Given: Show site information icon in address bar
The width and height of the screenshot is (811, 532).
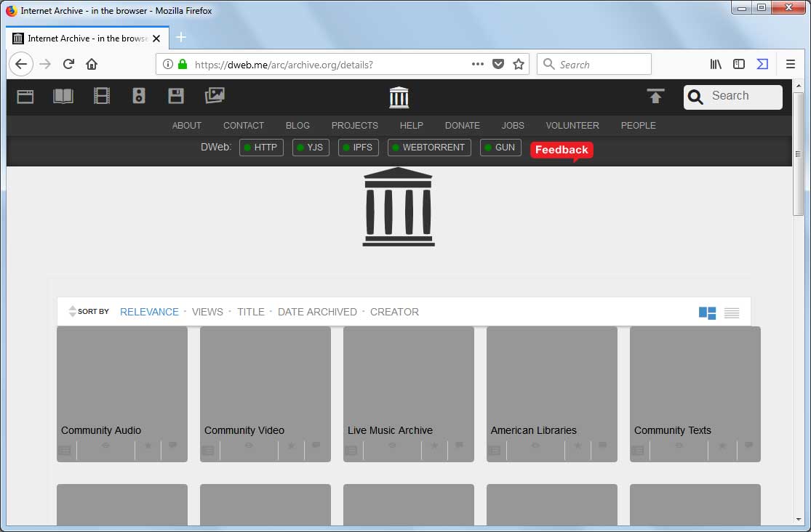Looking at the screenshot, I should pos(167,64).
